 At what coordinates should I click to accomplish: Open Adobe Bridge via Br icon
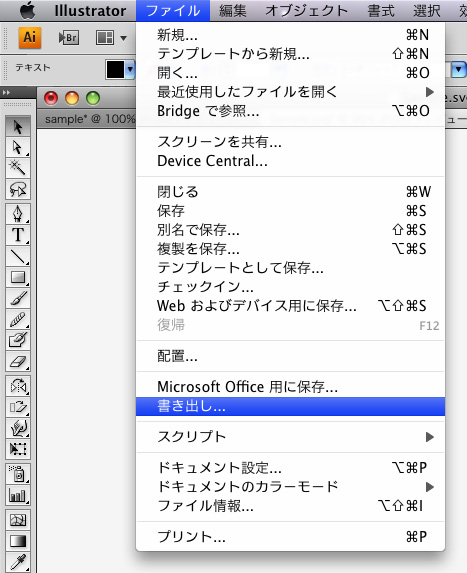(x=69, y=38)
